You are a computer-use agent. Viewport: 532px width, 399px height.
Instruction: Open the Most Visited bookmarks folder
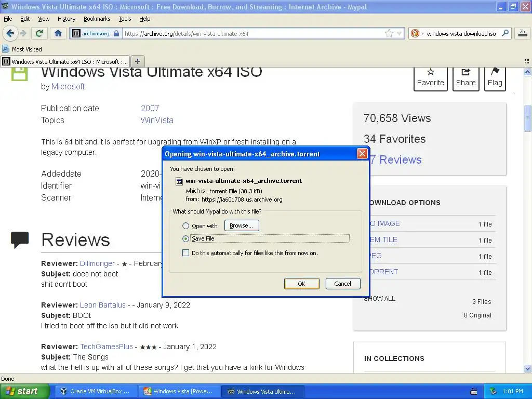pos(22,49)
